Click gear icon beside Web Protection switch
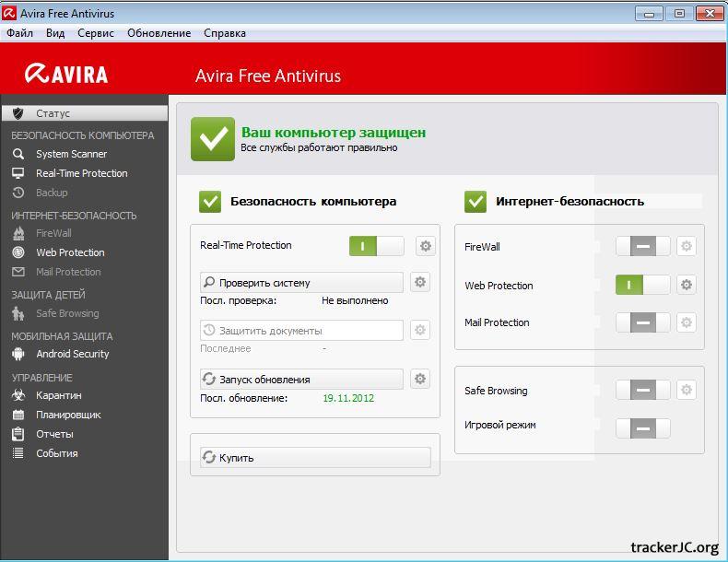Image resolution: width=728 pixels, height=562 pixels. point(687,285)
